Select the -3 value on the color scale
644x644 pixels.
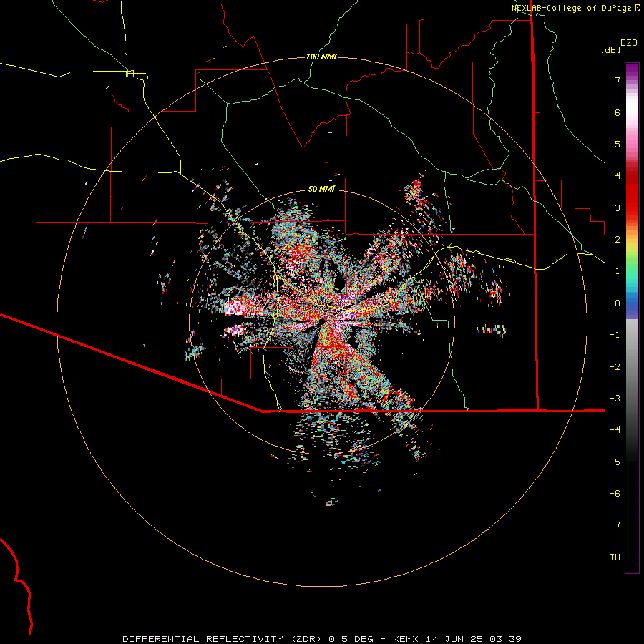pyautogui.click(x=615, y=399)
